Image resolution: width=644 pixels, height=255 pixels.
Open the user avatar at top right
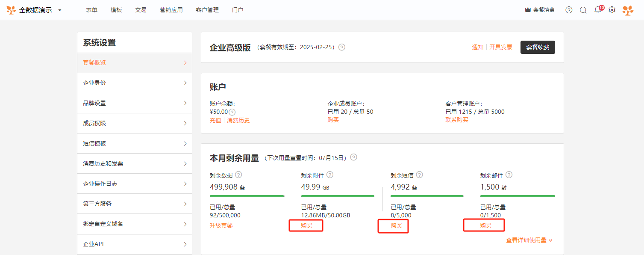pyautogui.click(x=628, y=10)
